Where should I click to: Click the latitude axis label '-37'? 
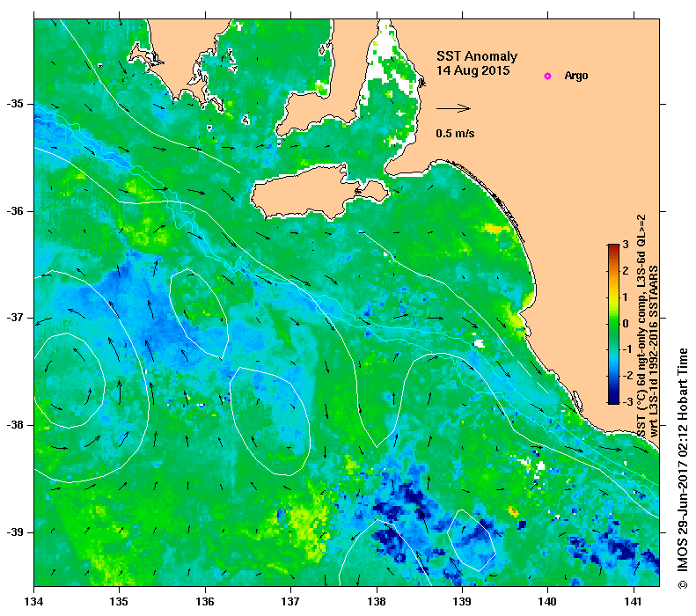[15, 318]
